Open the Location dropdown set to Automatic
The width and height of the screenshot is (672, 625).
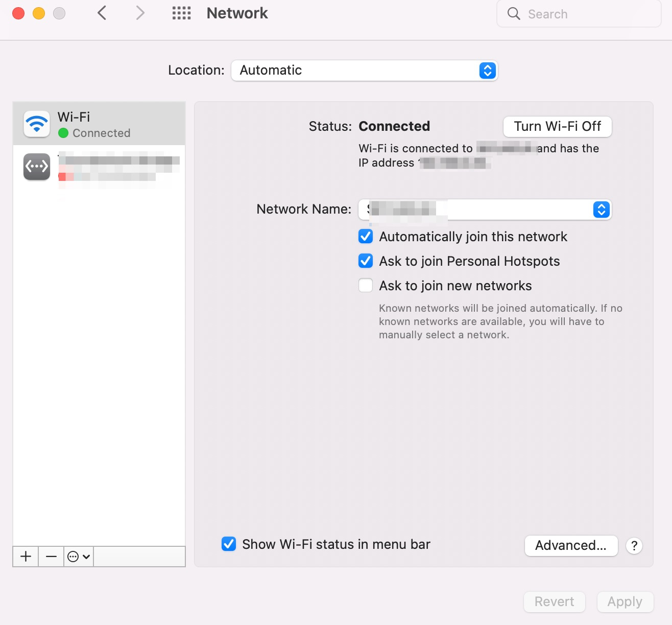(364, 71)
